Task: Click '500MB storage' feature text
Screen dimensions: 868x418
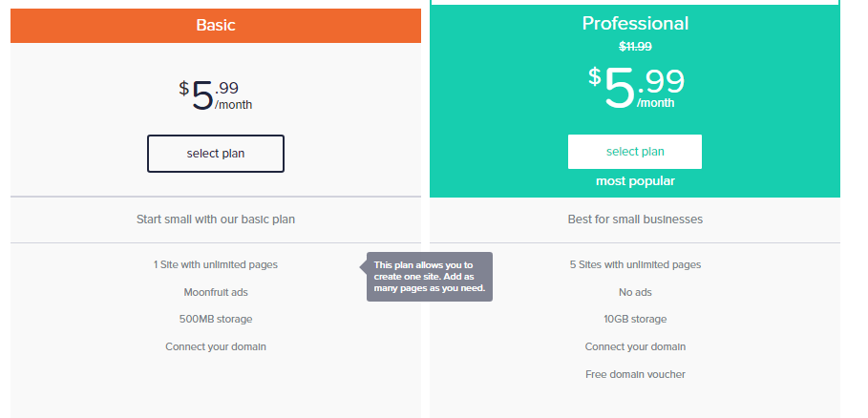Action: click(216, 319)
